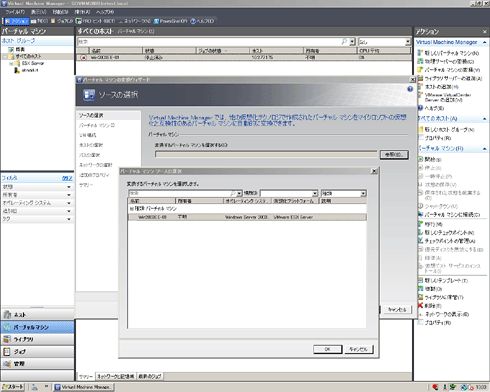Open the operating system filter dropdown

pyautogui.click(x=69, y=203)
